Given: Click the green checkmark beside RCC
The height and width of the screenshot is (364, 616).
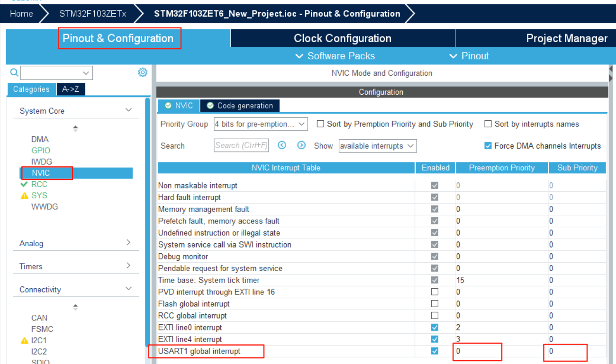Looking at the screenshot, I should (24, 184).
